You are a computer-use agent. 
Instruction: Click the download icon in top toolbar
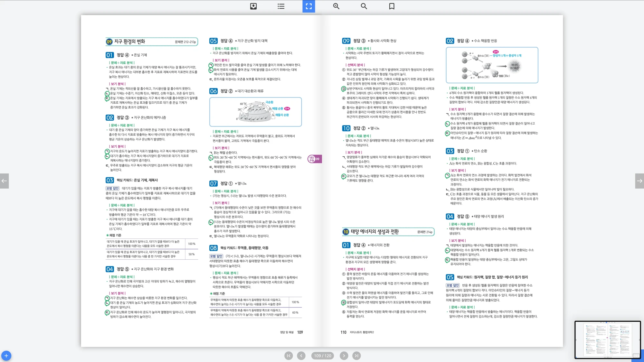point(253,6)
